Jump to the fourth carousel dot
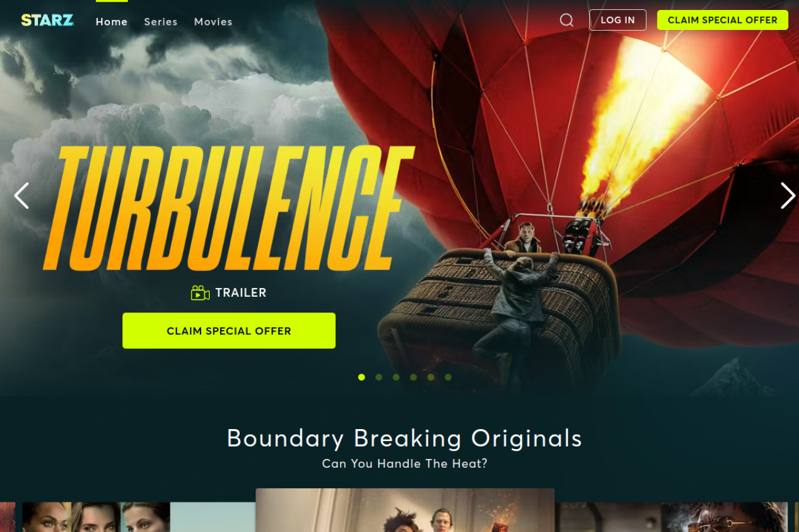This screenshot has width=799, height=532. coord(413,377)
